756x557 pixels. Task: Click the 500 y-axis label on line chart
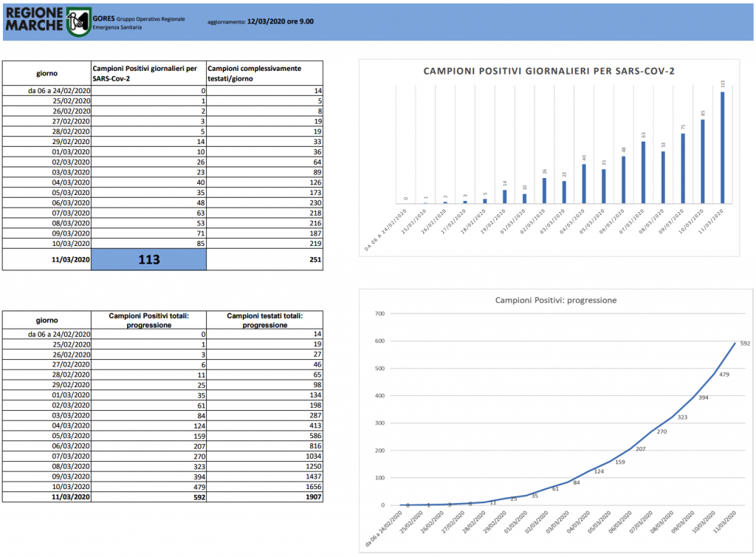(380, 369)
